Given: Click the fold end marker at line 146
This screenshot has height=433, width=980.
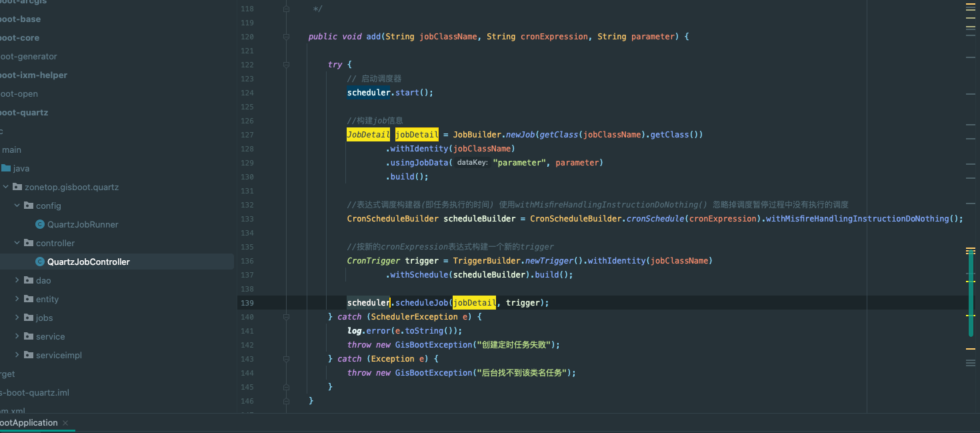Looking at the screenshot, I should pyautogui.click(x=286, y=401).
